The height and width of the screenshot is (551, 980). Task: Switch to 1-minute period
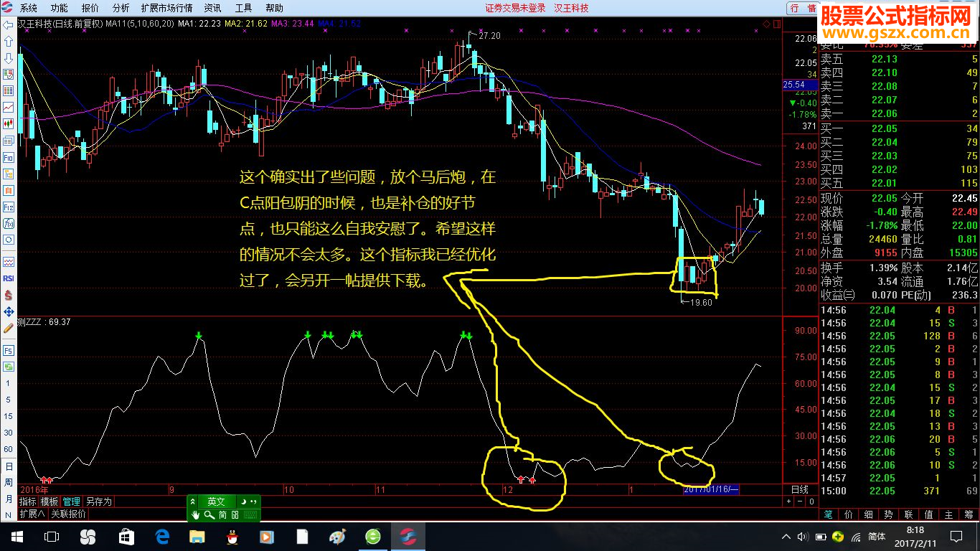coord(9,383)
